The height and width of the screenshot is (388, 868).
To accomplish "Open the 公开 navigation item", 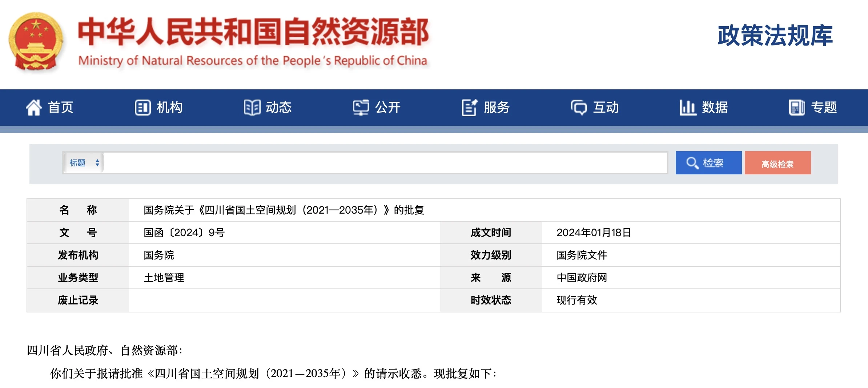I will (x=387, y=108).
